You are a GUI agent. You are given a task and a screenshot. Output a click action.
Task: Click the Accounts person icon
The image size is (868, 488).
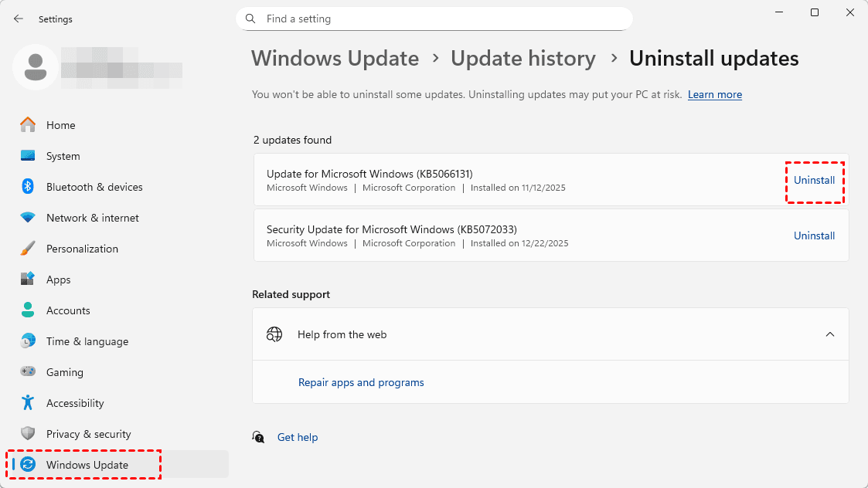[x=28, y=310]
